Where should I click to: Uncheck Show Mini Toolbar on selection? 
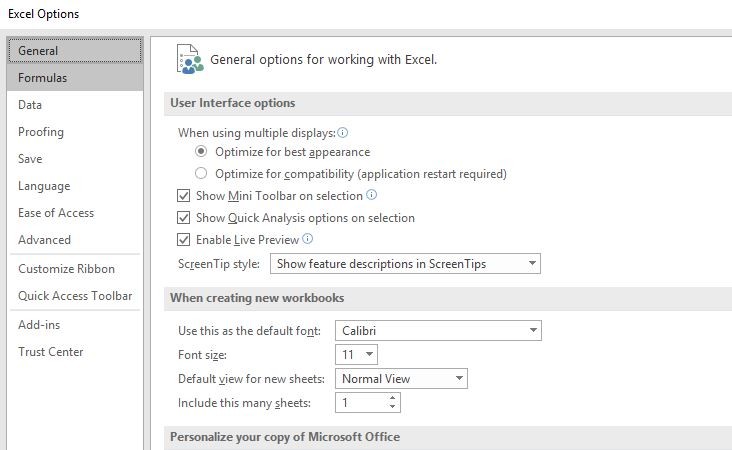[x=183, y=195]
